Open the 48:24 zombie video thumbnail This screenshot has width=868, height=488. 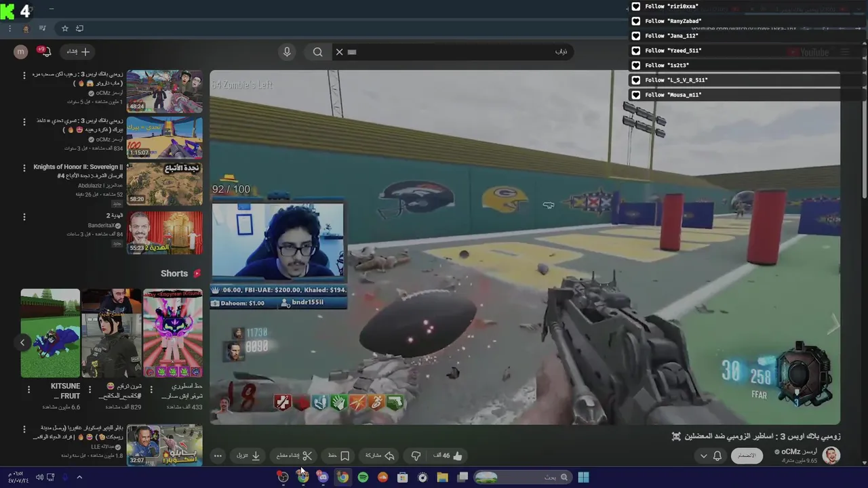point(164,91)
